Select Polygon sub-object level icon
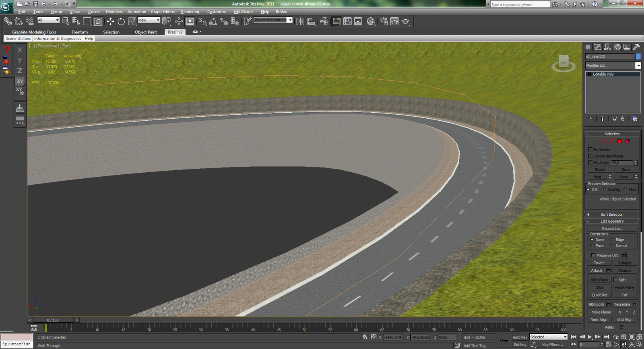Viewport: 644px width, 349px height. (619, 141)
